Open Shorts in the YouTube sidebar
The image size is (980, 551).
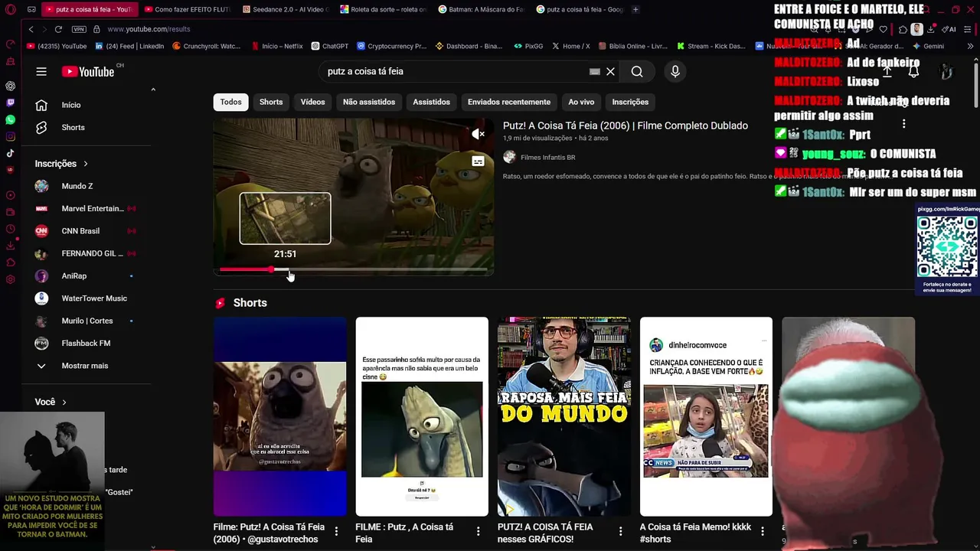[74, 127]
